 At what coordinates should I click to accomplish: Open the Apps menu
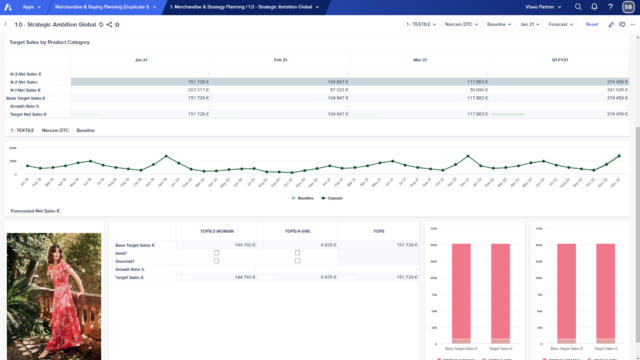(31, 7)
